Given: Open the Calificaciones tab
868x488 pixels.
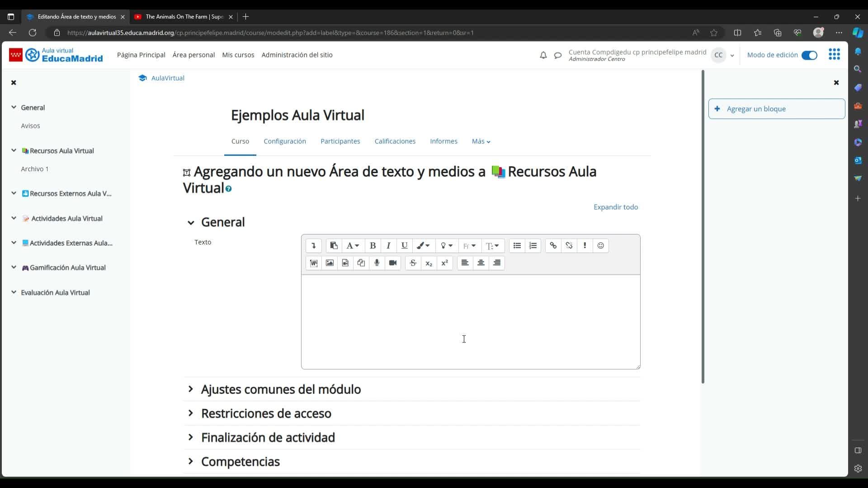Looking at the screenshot, I should pos(395,141).
